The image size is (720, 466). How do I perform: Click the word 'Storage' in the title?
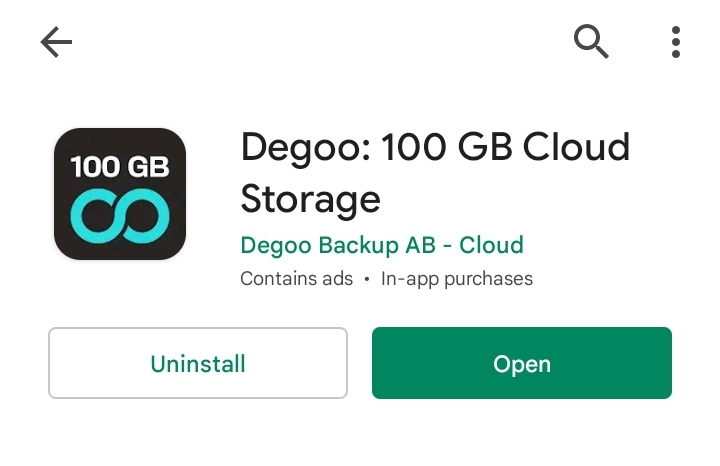310,199
